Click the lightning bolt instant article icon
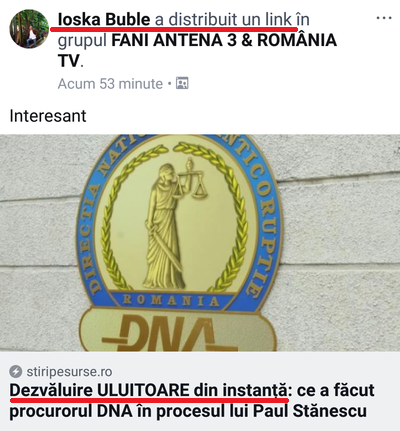Image resolution: width=400 pixels, height=431 pixels. click(x=16, y=371)
